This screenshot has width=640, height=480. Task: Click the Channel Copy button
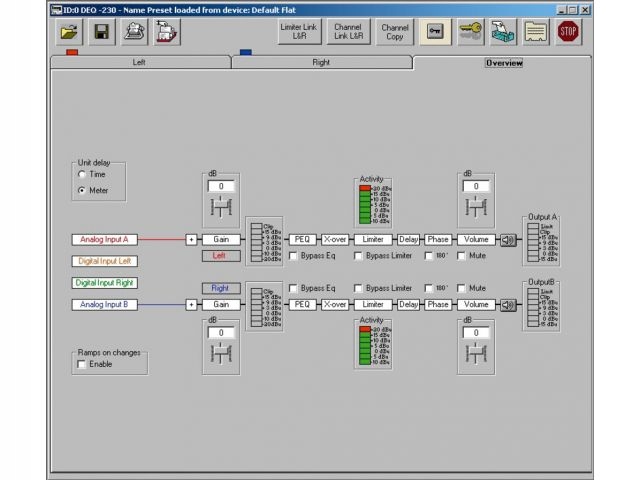click(395, 31)
